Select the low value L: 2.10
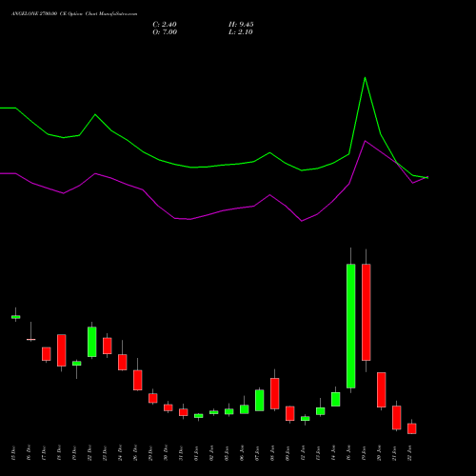The image size is (476, 476). tap(241, 32)
